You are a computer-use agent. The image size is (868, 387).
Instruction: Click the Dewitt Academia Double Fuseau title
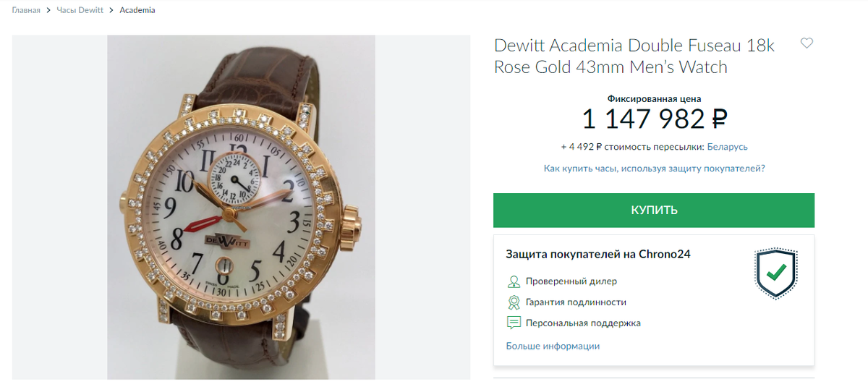coord(634,56)
